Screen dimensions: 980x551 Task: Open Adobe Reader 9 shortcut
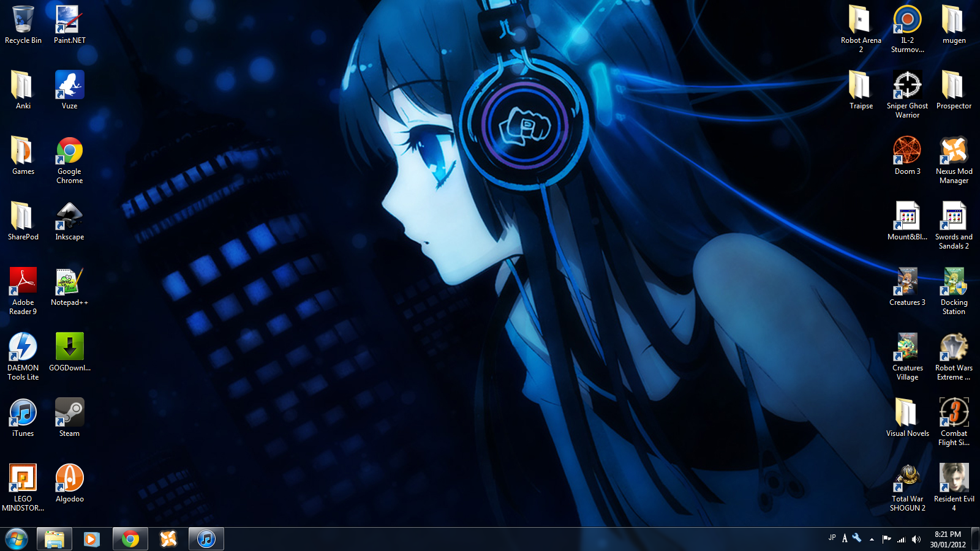pyautogui.click(x=23, y=291)
